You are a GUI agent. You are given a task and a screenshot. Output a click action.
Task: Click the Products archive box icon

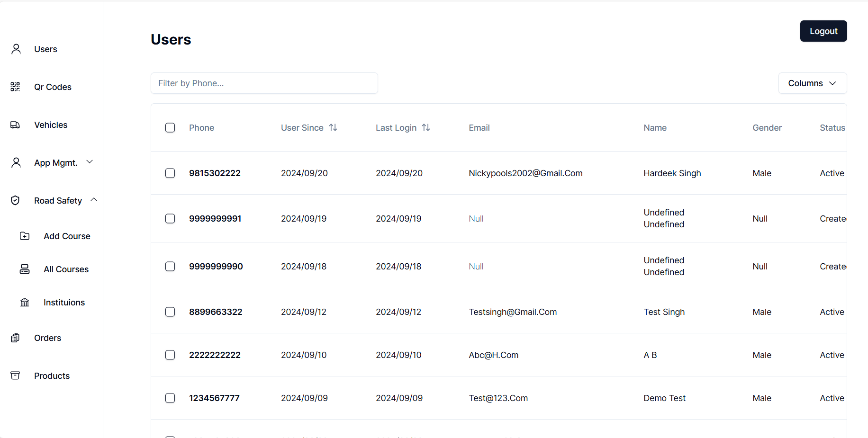[x=15, y=375]
